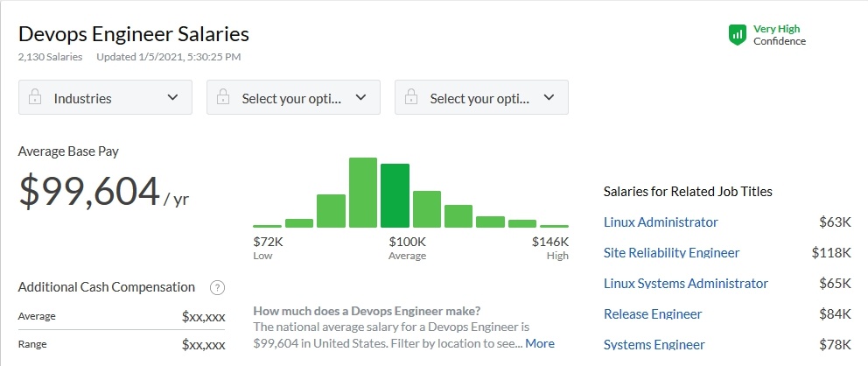Click the $99,604 average base pay figure
This screenshot has width=868, height=366.
[x=89, y=192]
